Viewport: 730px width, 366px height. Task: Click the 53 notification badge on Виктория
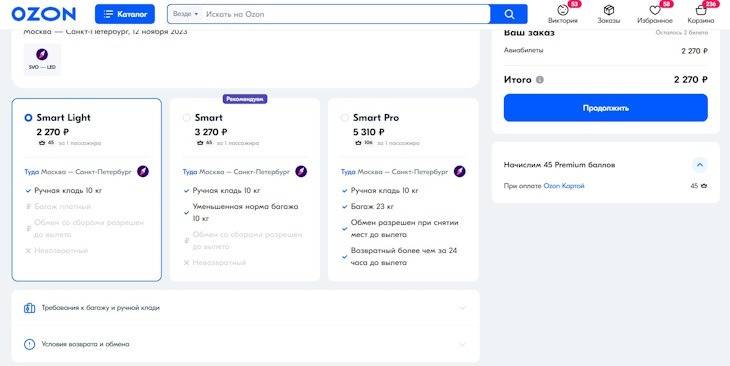[575, 4]
